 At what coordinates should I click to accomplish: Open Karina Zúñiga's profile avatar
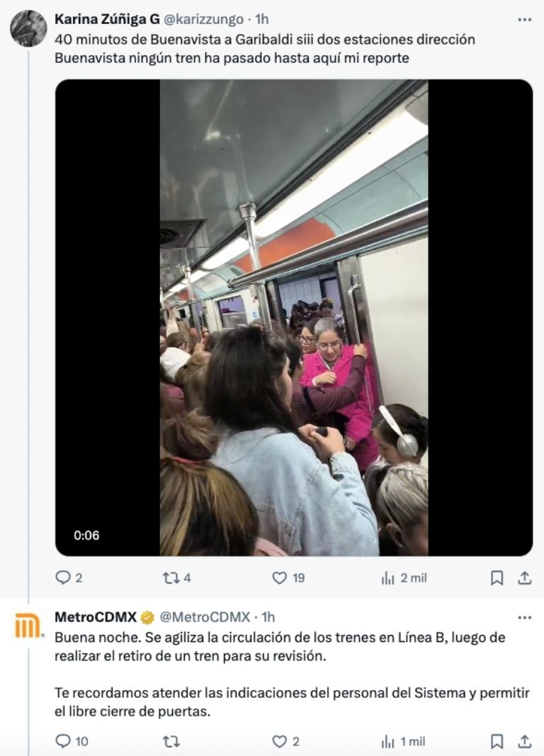pos(28,28)
